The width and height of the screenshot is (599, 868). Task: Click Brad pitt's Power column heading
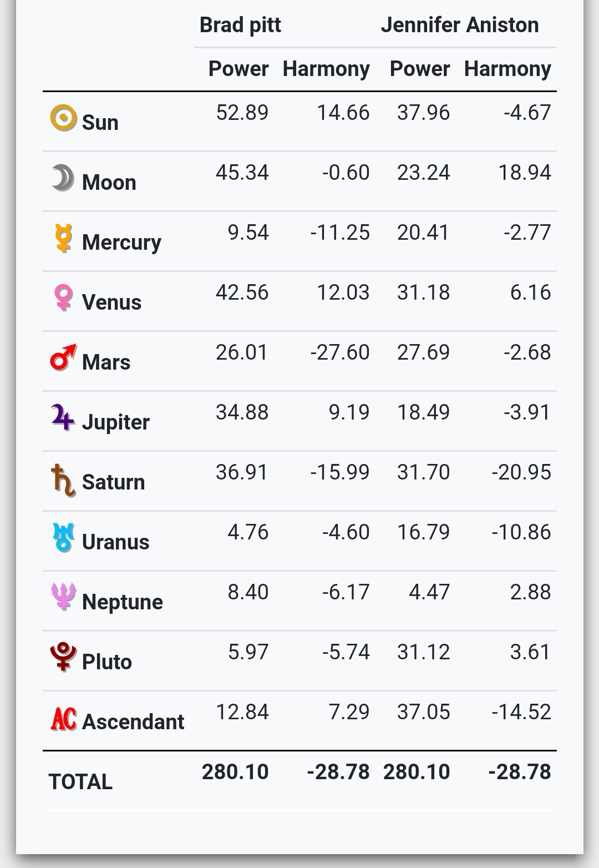(x=238, y=69)
